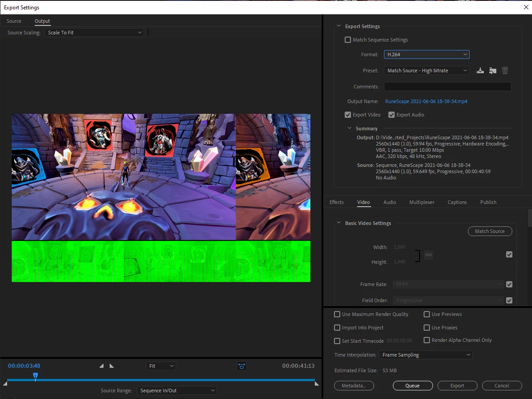Switch to the Effects tab

337,202
